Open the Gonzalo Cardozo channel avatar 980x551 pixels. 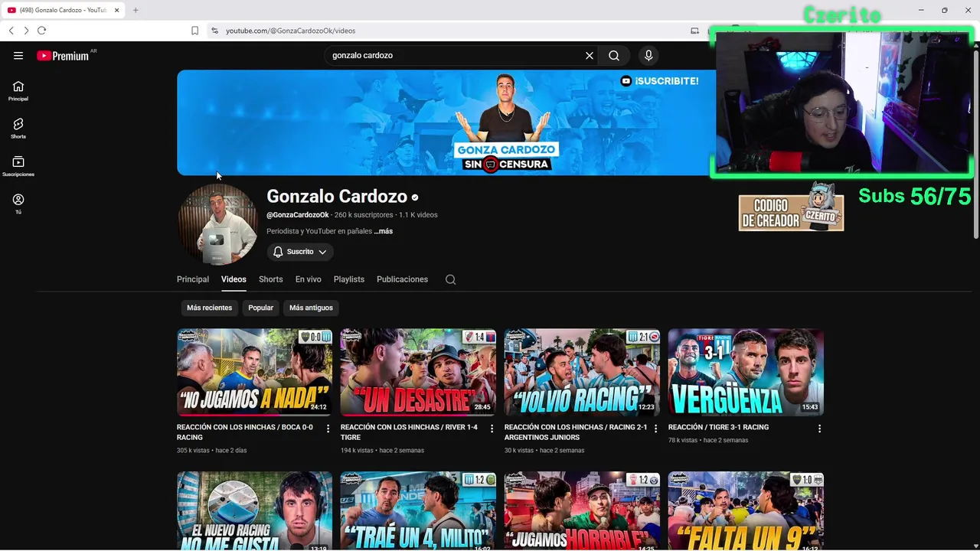pyautogui.click(x=217, y=224)
